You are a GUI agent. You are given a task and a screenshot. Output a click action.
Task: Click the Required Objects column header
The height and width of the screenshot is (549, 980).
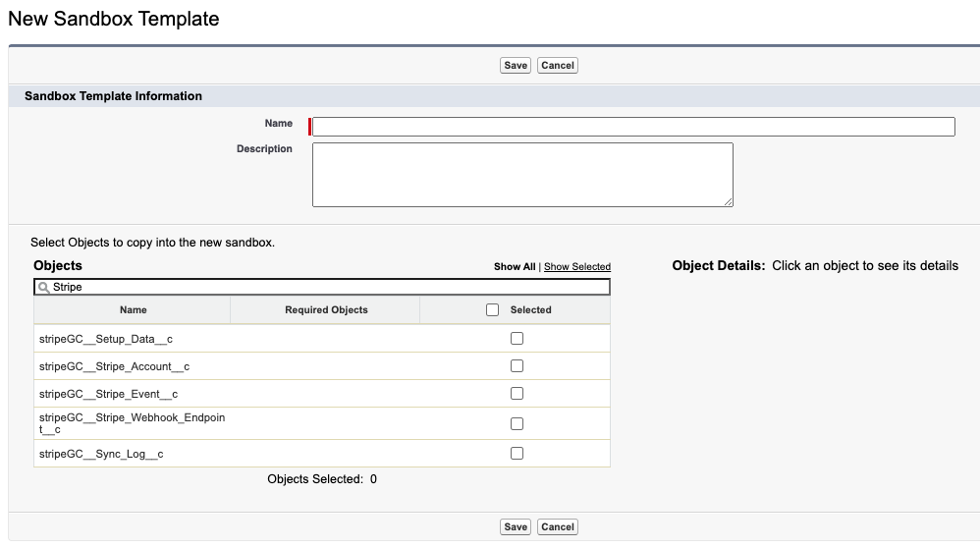tap(326, 310)
